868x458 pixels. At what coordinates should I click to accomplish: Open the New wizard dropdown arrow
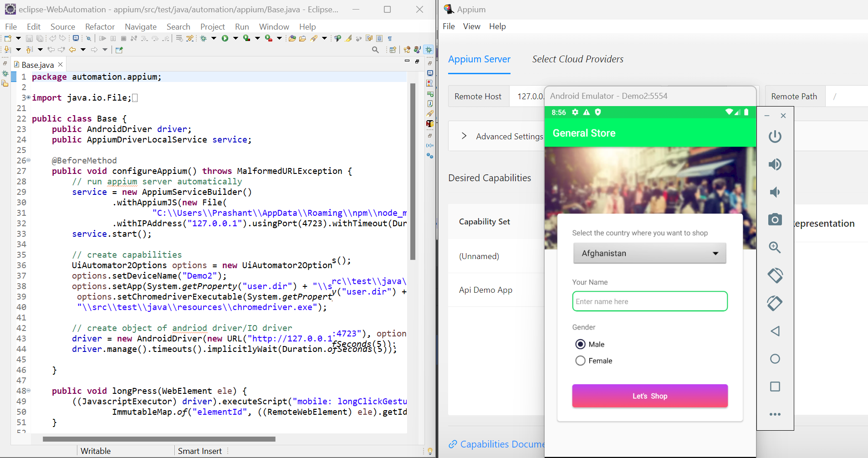point(18,38)
